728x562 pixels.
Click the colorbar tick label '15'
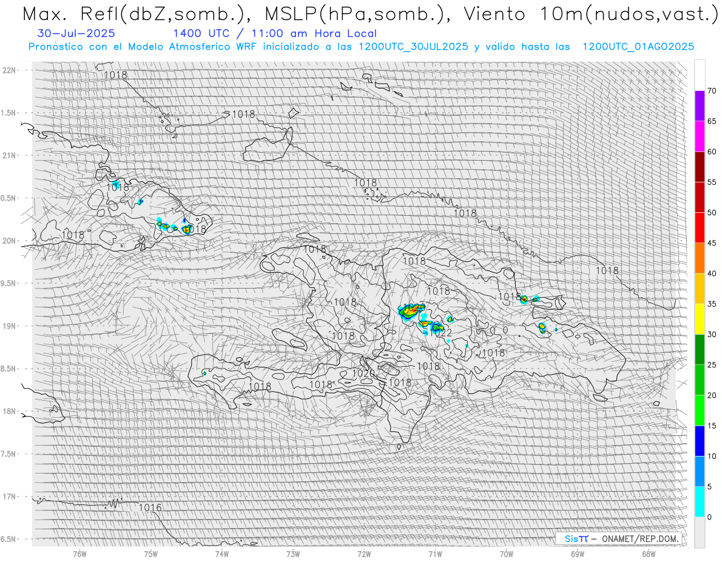(x=712, y=426)
